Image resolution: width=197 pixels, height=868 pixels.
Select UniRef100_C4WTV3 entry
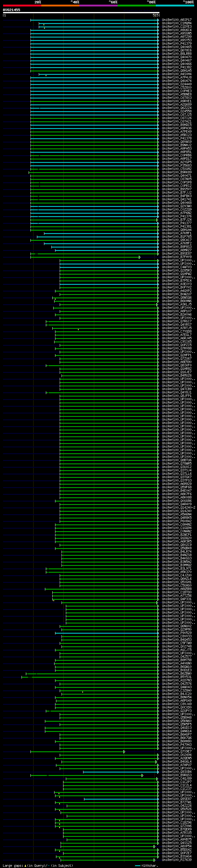[176, 267]
